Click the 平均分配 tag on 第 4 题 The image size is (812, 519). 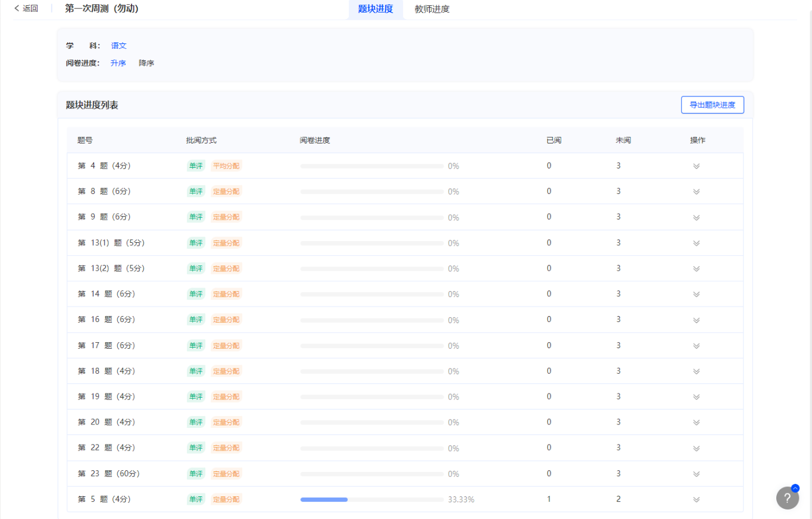[226, 166]
